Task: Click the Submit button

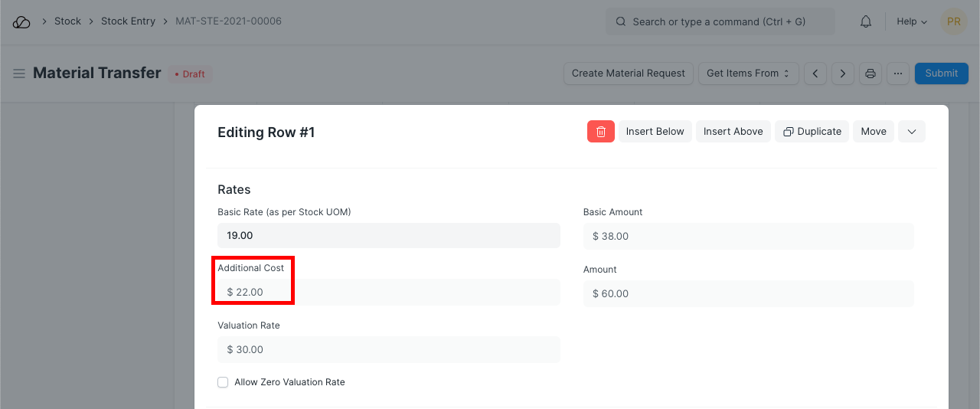Action: [941, 74]
